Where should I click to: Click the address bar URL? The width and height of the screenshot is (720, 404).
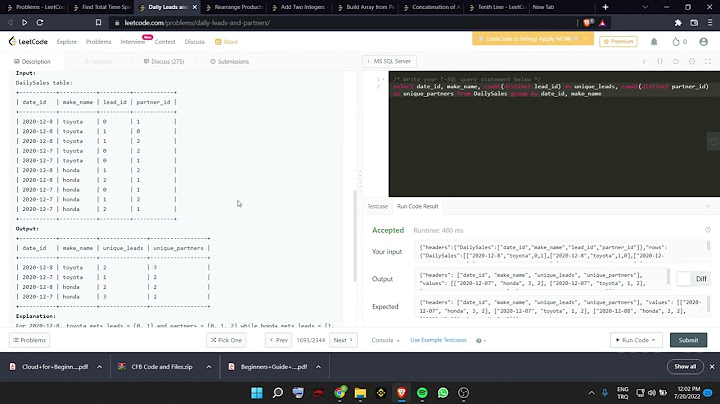[x=197, y=22]
